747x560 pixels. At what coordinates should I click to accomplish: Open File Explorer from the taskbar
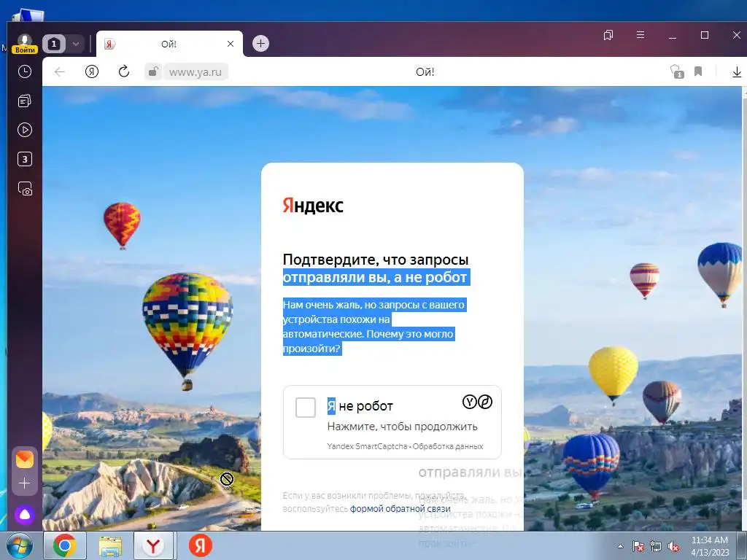point(110,545)
